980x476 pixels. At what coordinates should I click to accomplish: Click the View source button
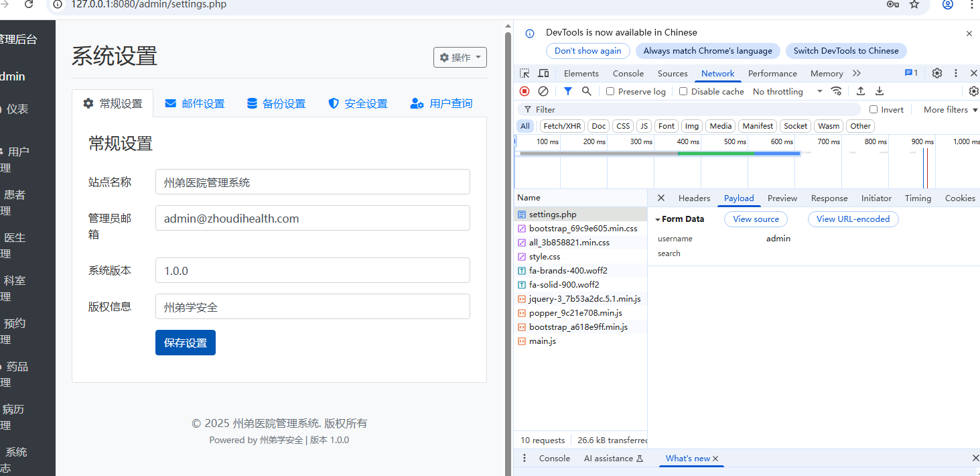(756, 219)
